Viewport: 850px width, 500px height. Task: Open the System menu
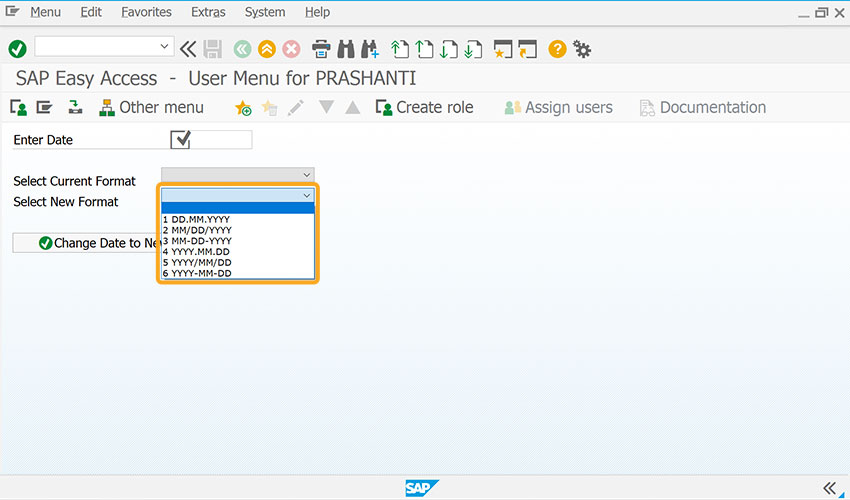[265, 12]
